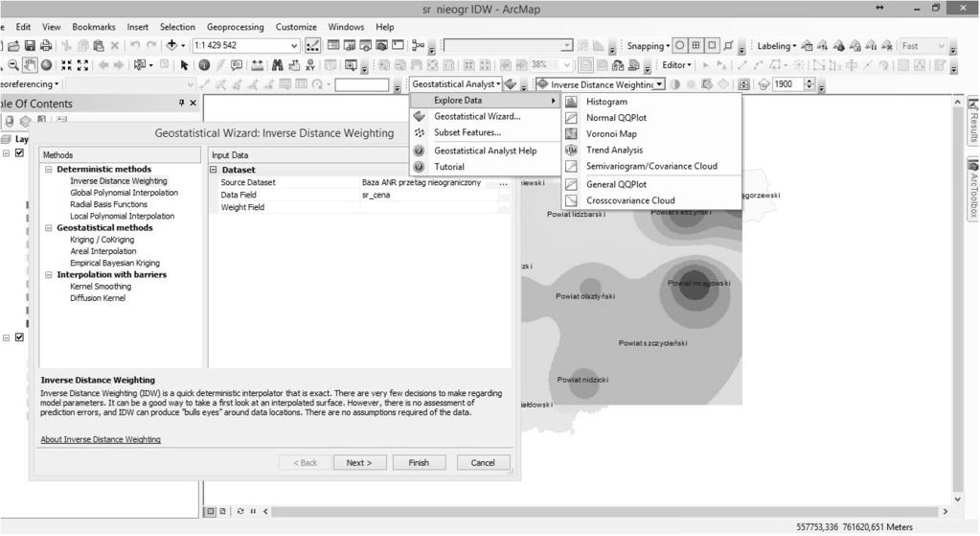
Task: Click the Find binoculars icon
Action: point(277,65)
